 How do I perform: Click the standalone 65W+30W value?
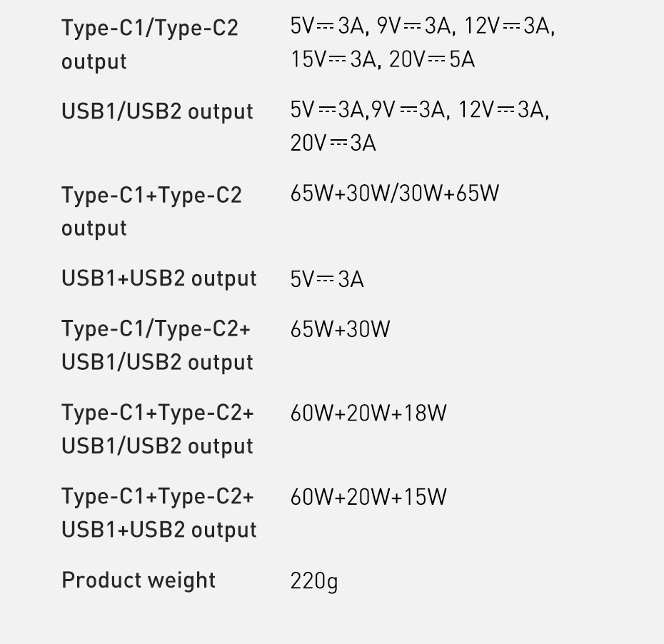pos(341,329)
